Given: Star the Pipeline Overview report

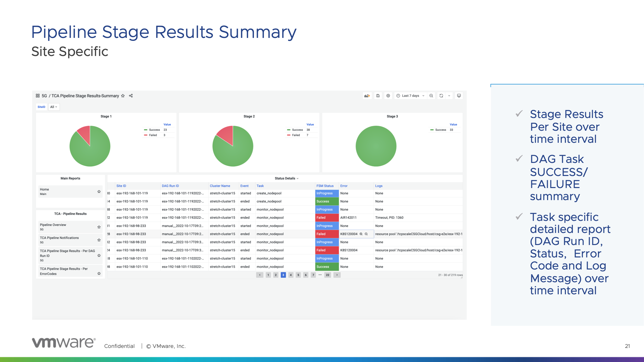Looking at the screenshot, I should (x=99, y=227).
